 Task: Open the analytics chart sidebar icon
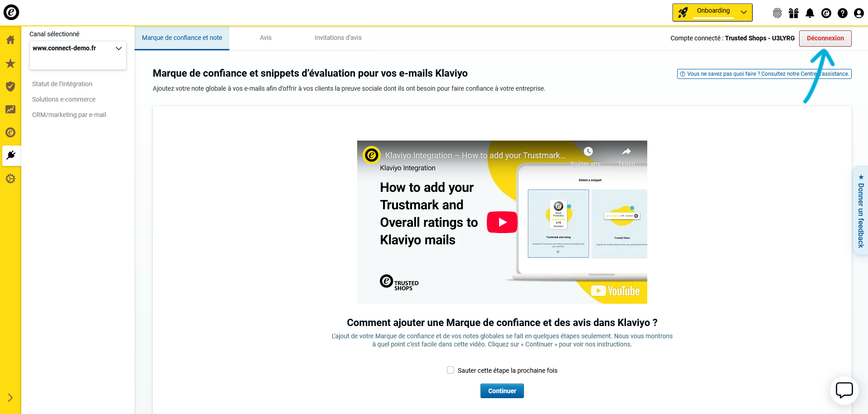[x=10, y=109]
